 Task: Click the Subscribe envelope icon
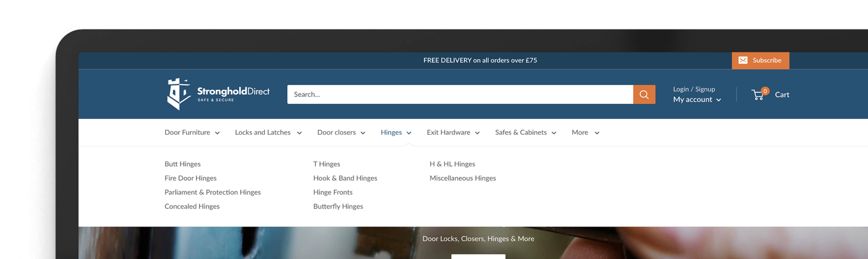click(x=743, y=60)
